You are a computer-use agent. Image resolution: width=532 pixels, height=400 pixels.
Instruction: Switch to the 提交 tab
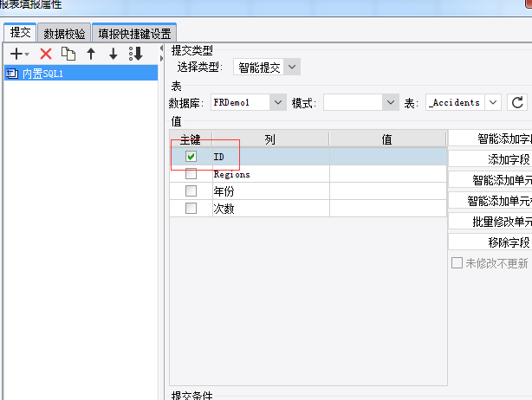tap(20, 33)
